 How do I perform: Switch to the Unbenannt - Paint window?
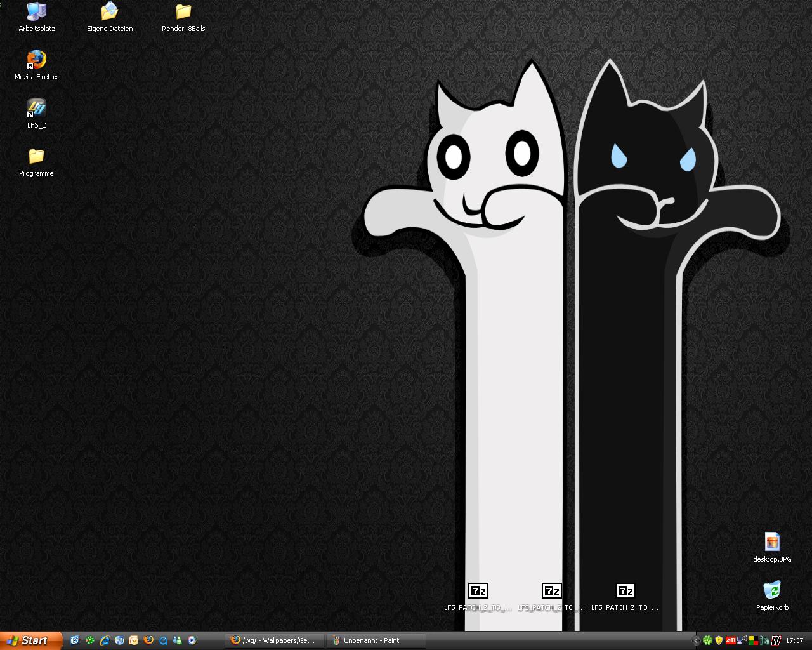tap(376, 640)
